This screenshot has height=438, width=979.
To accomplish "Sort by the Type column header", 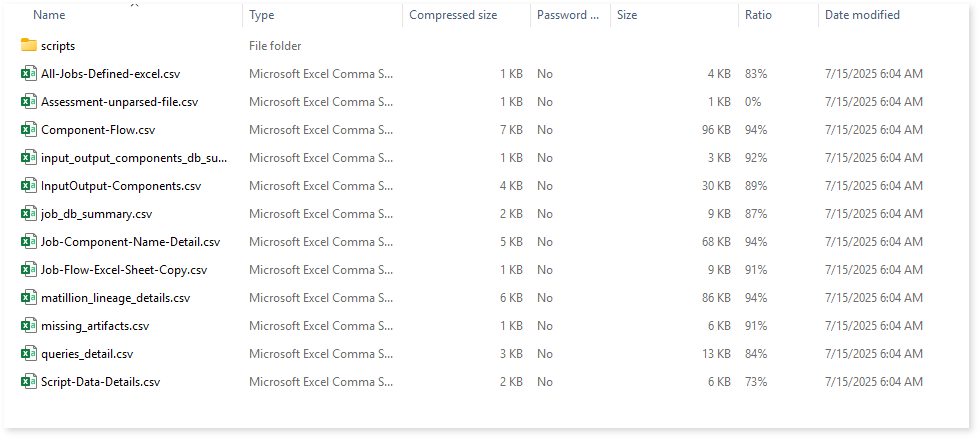I will point(262,15).
